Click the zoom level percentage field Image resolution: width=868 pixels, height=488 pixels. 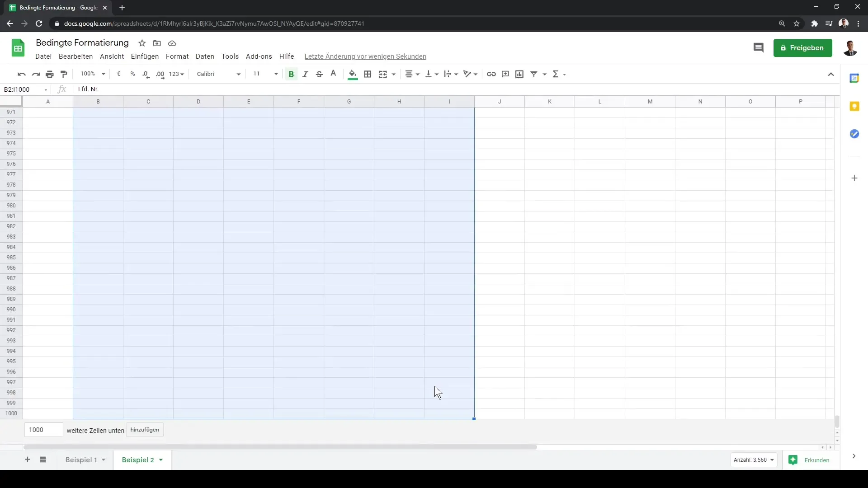[x=88, y=74]
